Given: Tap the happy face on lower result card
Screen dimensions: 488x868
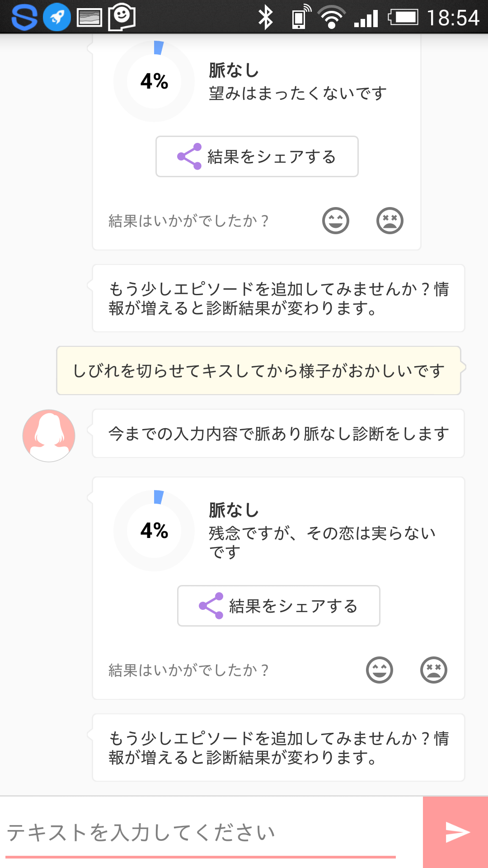Looking at the screenshot, I should point(379,670).
